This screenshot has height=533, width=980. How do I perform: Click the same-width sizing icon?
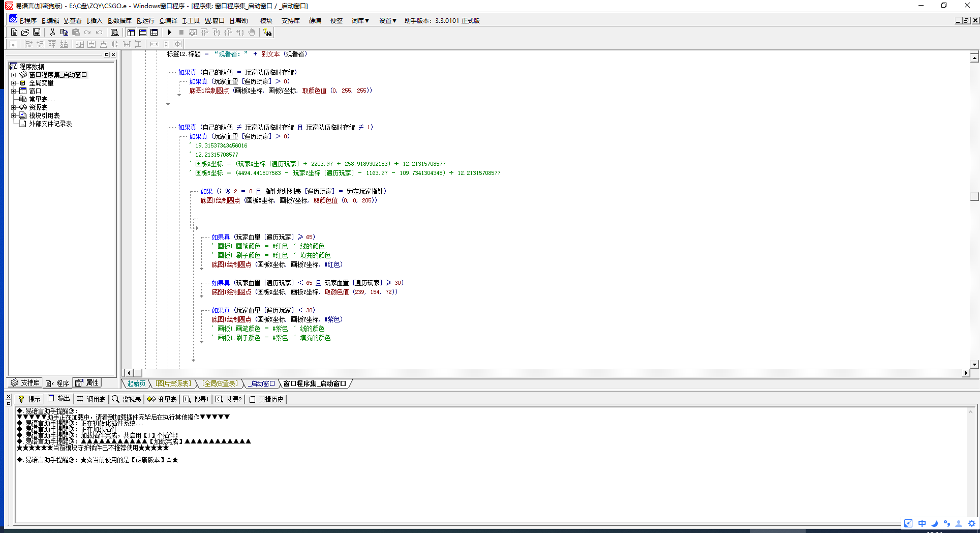pyautogui.click(x=154, y=44)
